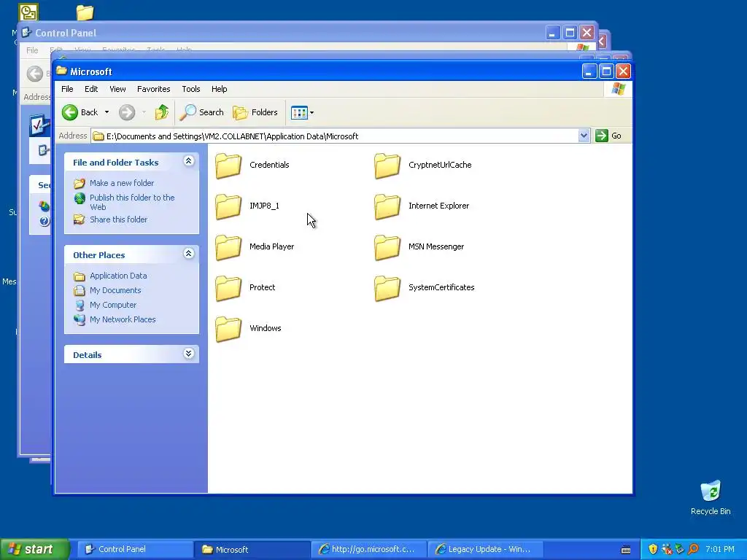Click the grey Forward arrow button
The width and height of the screenshot is (747, 560).
pyautogui.click(x=127, y=112)
